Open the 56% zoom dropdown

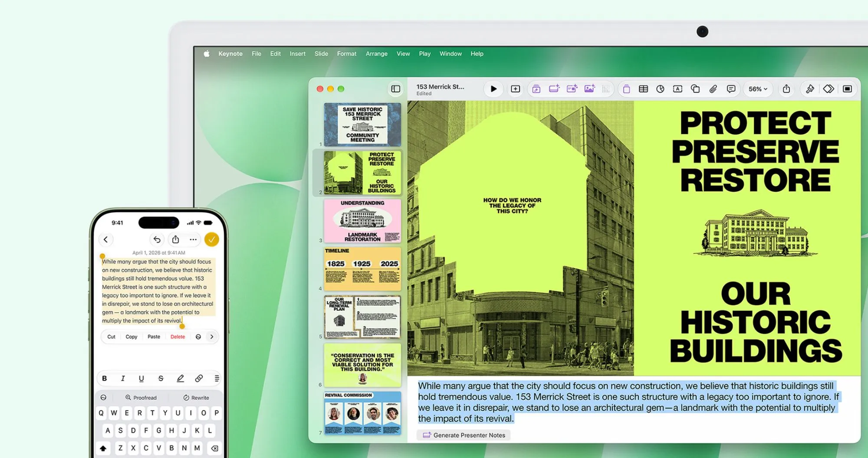(758, 89)
